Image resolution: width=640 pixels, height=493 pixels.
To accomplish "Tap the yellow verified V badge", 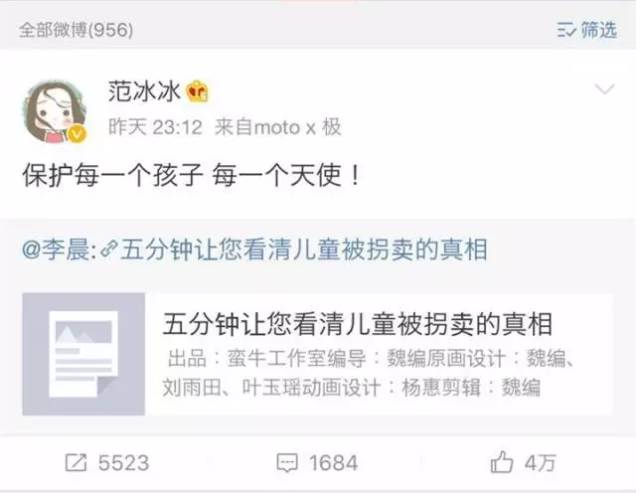I will [77, 133].
